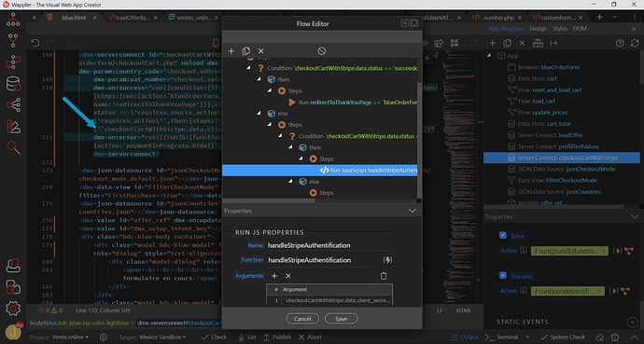Click the Save button in Flow Editor
Image resolution: width=644 pixels, height=344 pixels.
tap(341, 319)
